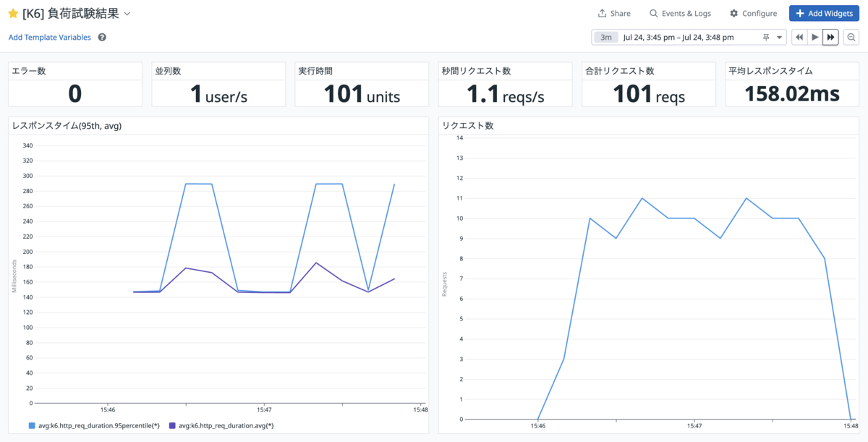Click the zoom out magnifier icon

click(851, 38)
